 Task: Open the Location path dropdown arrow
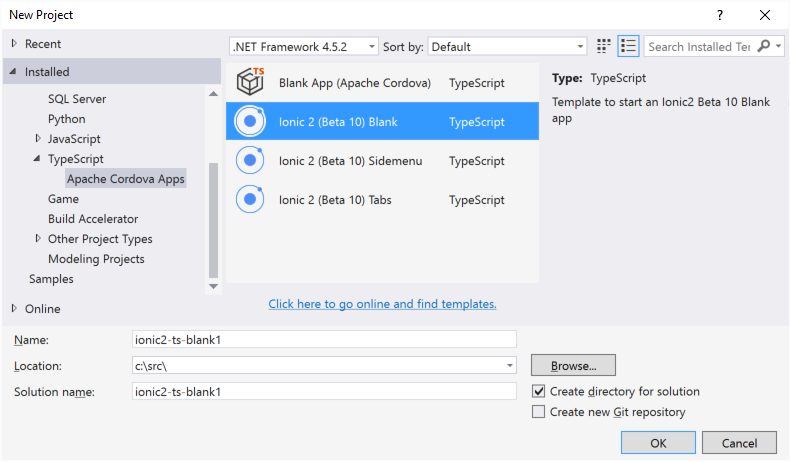click(509, 366)
